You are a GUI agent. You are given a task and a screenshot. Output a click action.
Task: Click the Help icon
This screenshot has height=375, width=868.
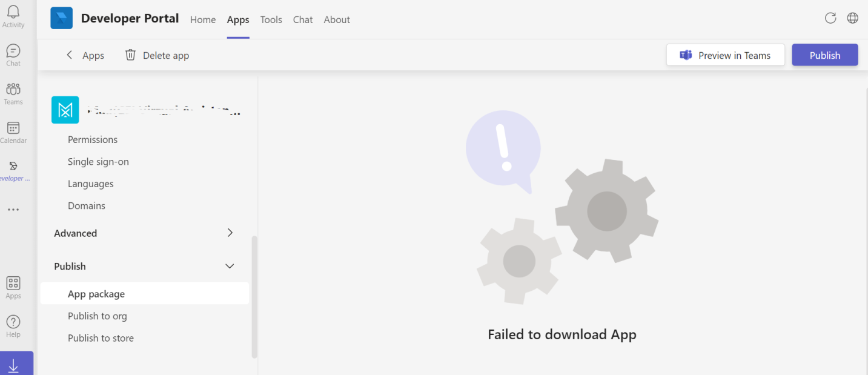click(13, 321)
